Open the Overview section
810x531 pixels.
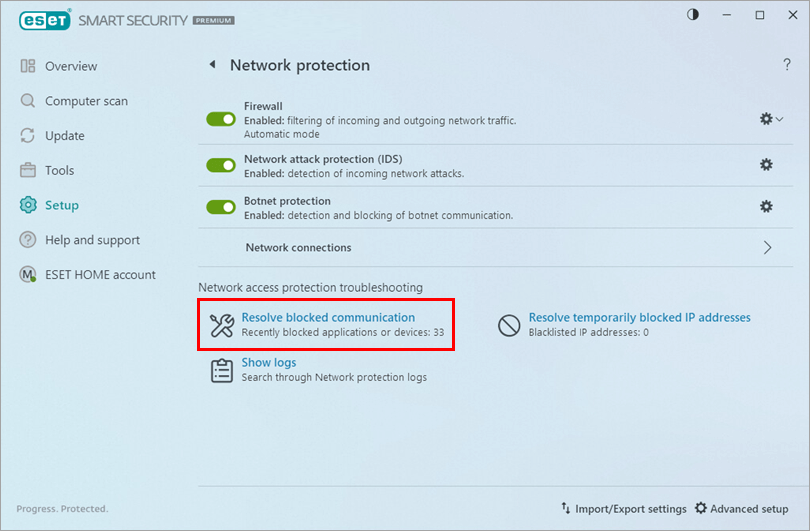click(x=71, y=66)
